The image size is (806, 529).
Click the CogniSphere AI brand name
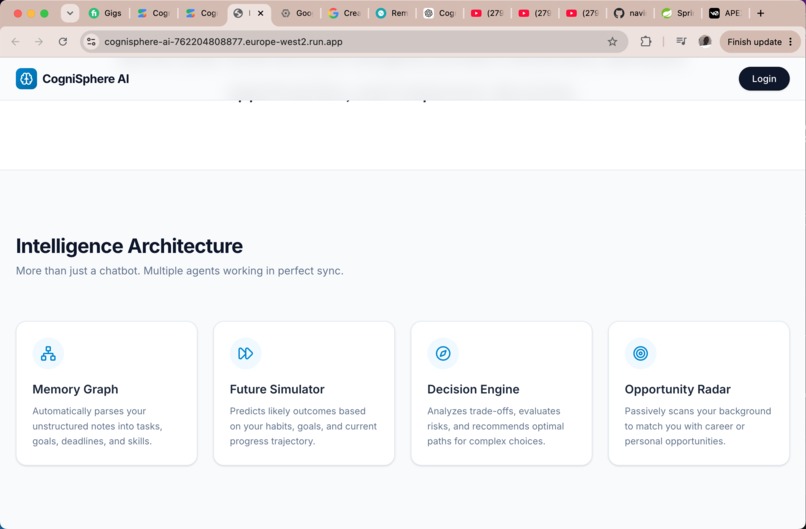86,79
